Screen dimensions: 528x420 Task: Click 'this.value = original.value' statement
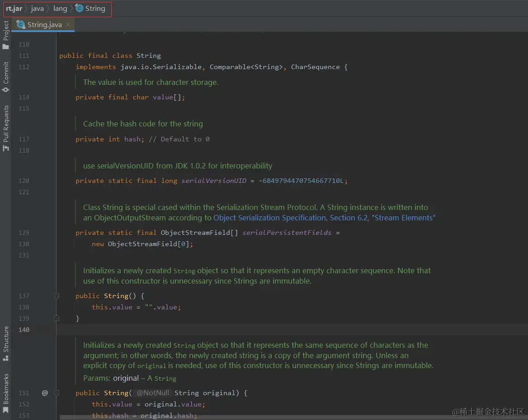(148, 404)
